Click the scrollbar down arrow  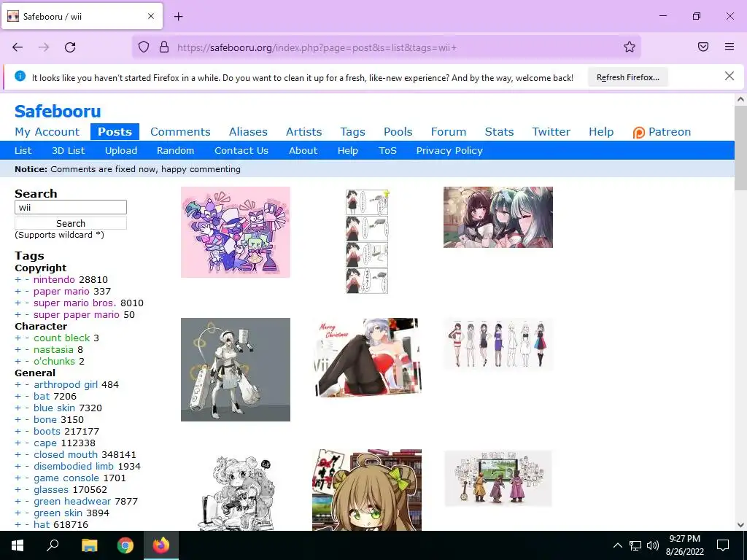point(740,525)
